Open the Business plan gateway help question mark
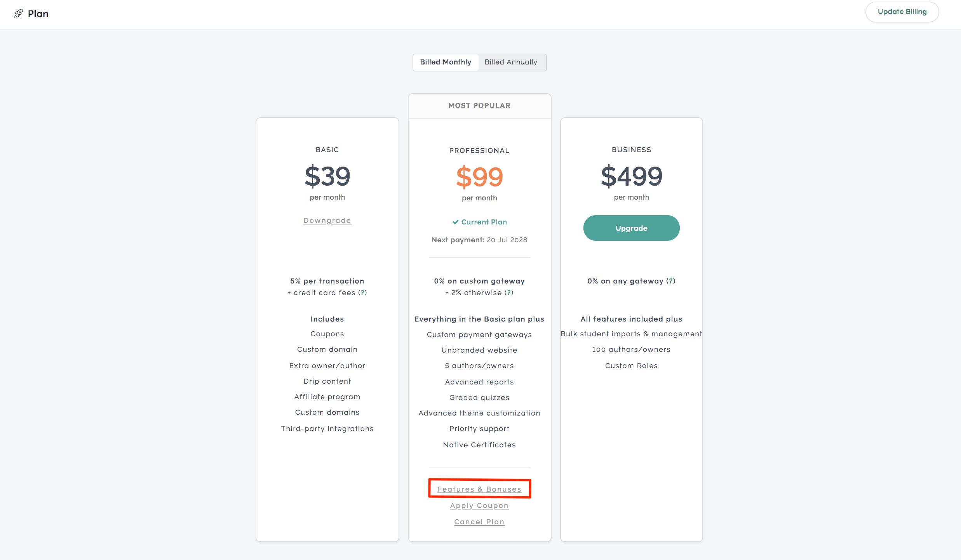This screenshot has height=560, width=961. point(671,281)
